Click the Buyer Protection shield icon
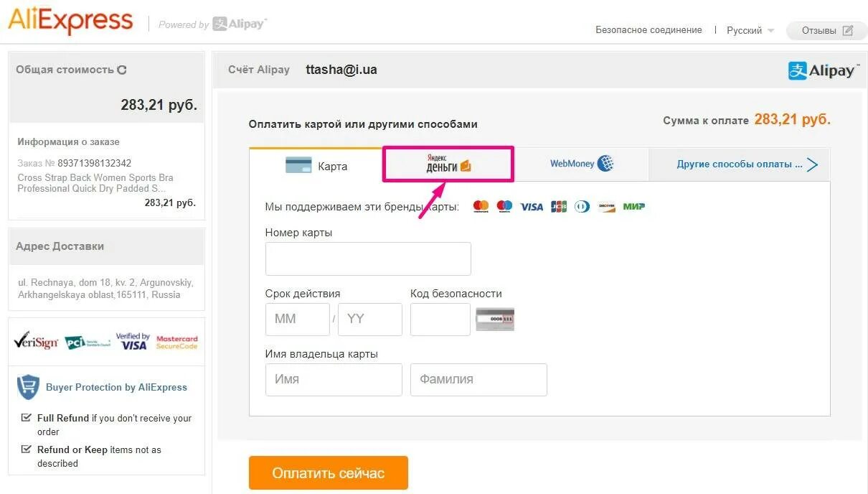The height and width of the screenshot is (494, 868). pyautogui.click(x=28, y=387)
